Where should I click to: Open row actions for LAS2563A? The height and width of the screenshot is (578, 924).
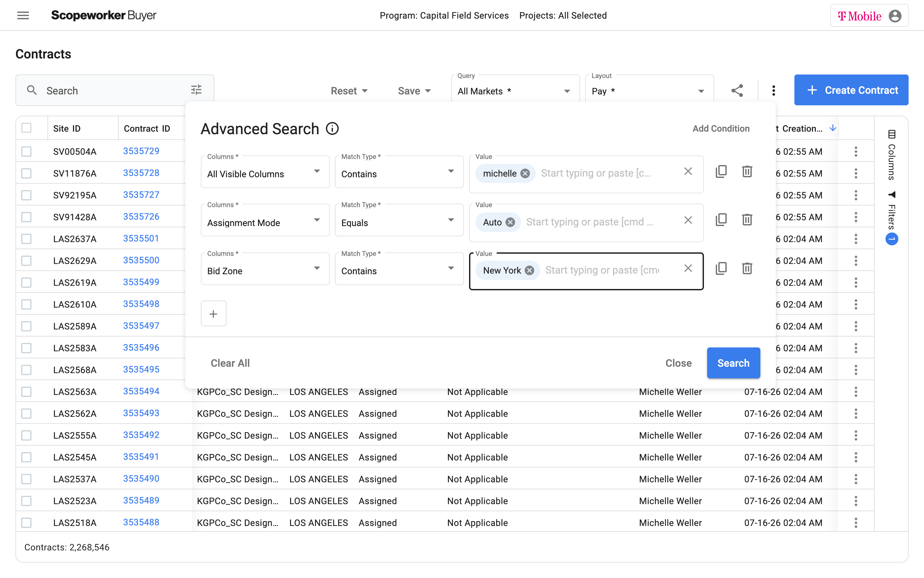(856, 392)
